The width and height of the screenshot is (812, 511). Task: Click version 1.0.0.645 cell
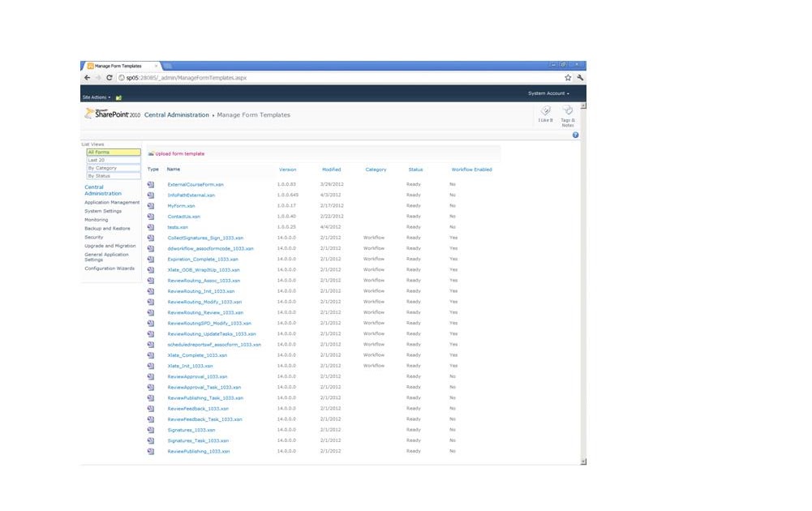[x=288, y=195]
